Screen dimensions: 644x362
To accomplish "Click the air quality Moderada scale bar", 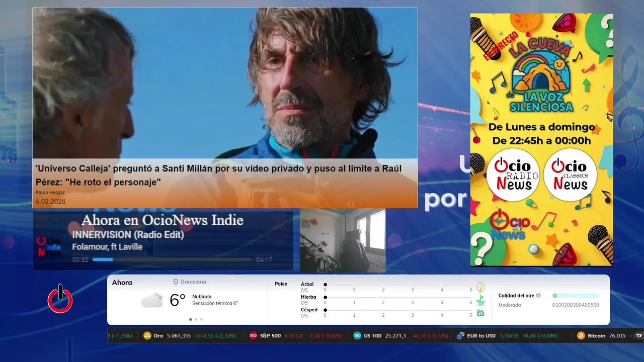I will 576,296.
